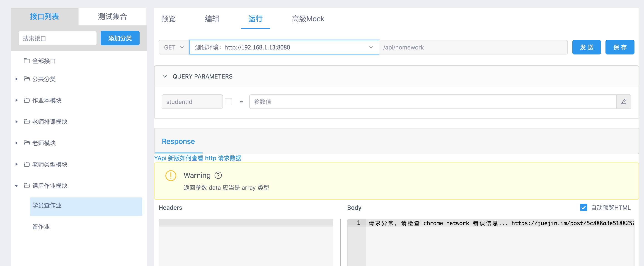Screen dimensions: 644x266
Task: Switch to the 高级Mock tab
Action: click(308, 19)
